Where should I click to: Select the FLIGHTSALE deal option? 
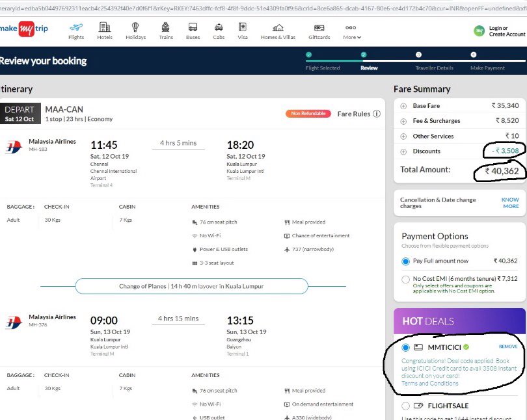coord(407,405)
